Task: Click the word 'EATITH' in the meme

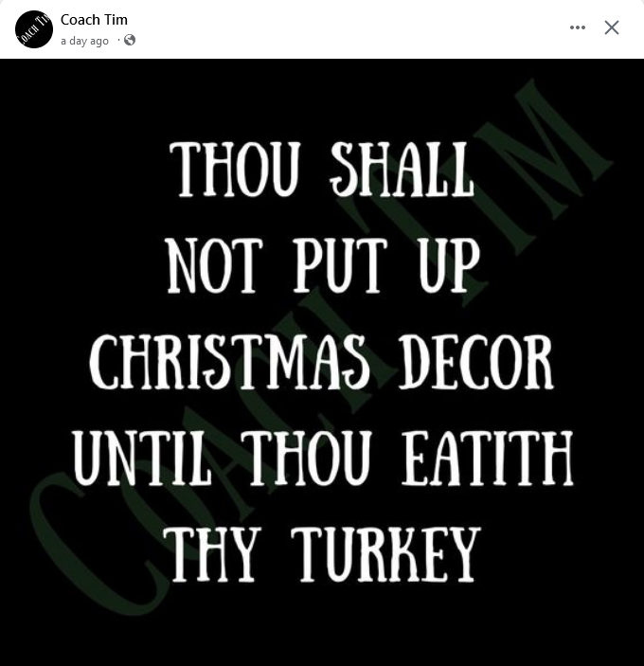Action: point(488,458)
